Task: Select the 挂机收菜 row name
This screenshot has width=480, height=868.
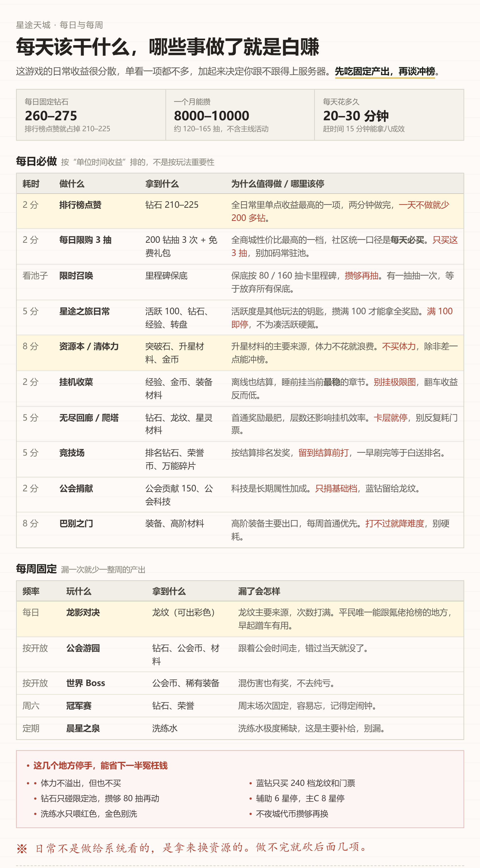Action: pyautogui.click(x=76, y=382)
